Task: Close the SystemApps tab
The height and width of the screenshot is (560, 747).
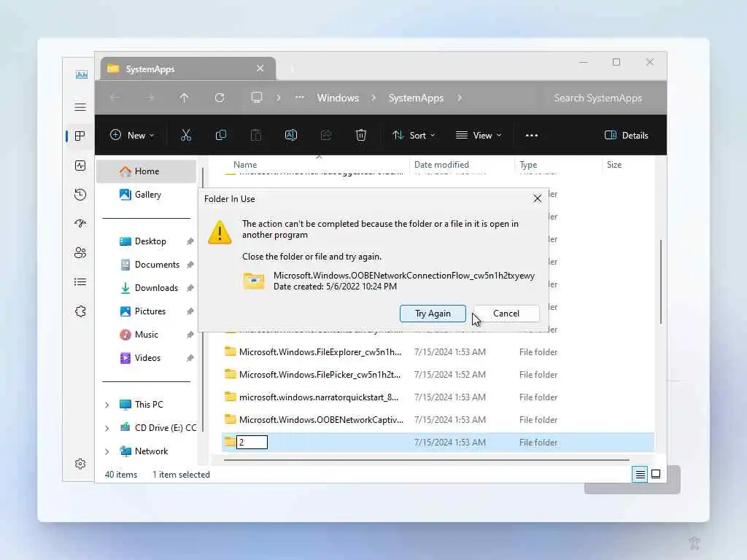Action: (x=260, y=69)
